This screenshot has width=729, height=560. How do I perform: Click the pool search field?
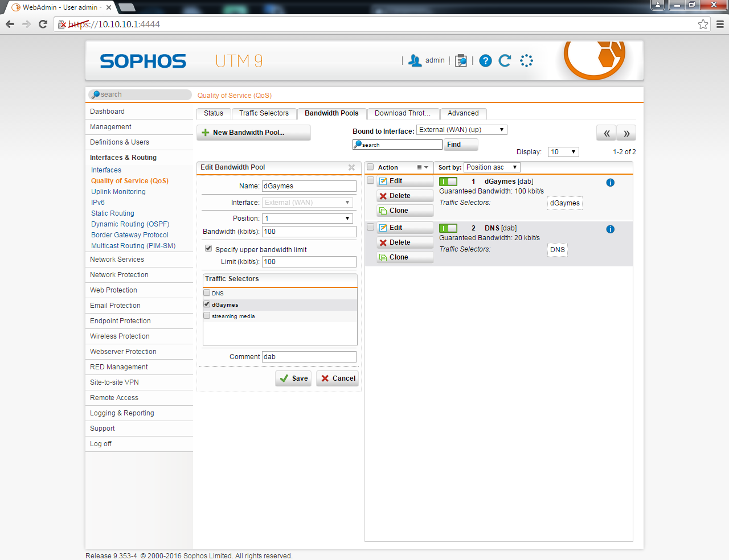click(x=398, y=145)
